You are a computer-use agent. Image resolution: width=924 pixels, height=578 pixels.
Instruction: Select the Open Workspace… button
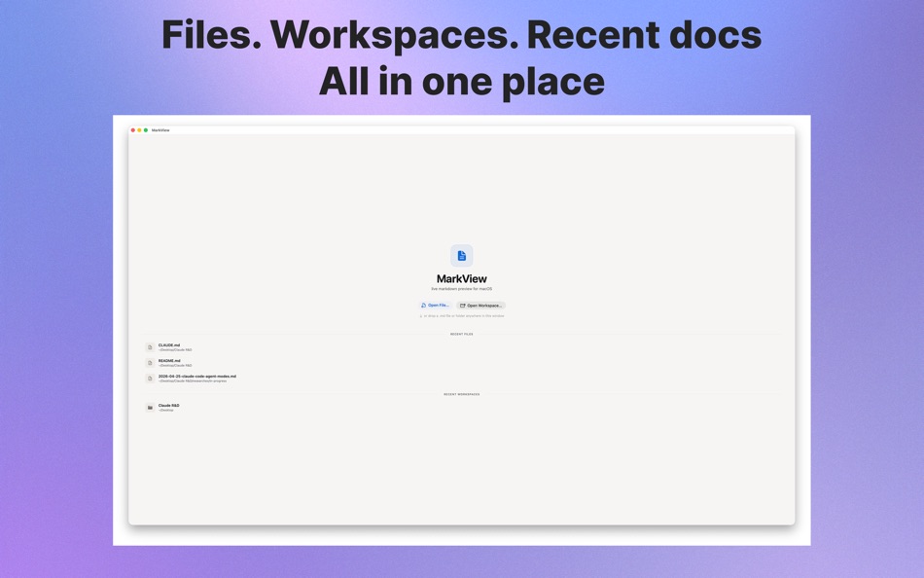tap(480, 306)
